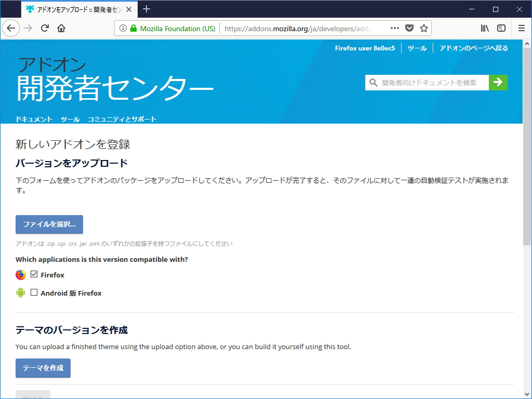The height and width of the screenshot is (399, 532).
Task: Enable the Android 版 Firefox checkbox
Action: 34,292
